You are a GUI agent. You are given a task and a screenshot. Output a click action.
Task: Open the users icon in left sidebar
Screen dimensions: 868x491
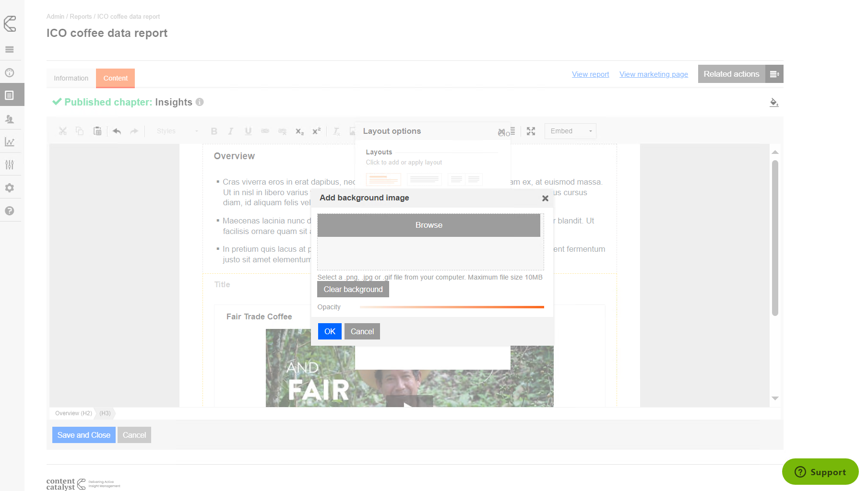(10, 119)
